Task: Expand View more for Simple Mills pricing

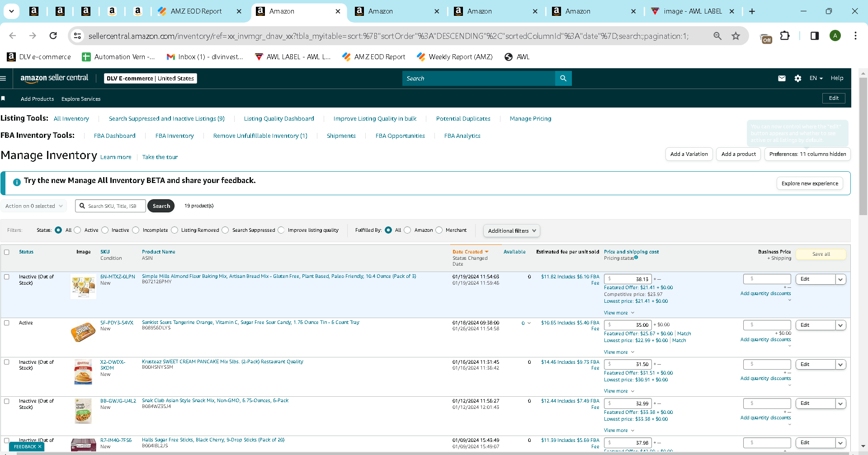Action: tap(619, 313)
